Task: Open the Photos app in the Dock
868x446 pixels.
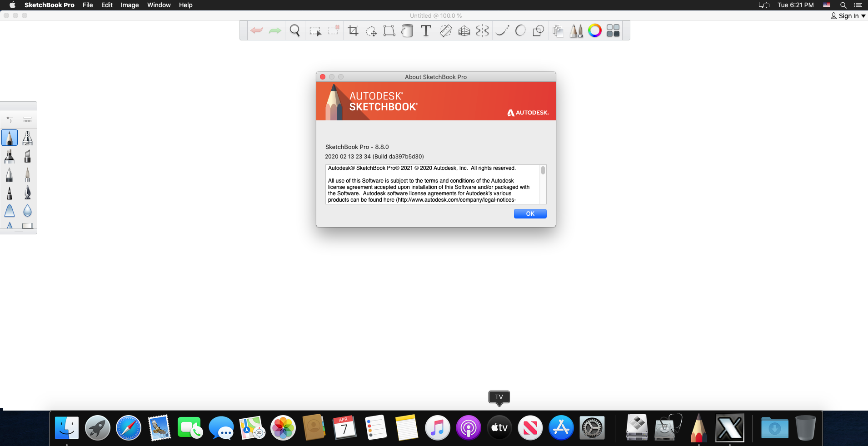Action: click(283, 428)
